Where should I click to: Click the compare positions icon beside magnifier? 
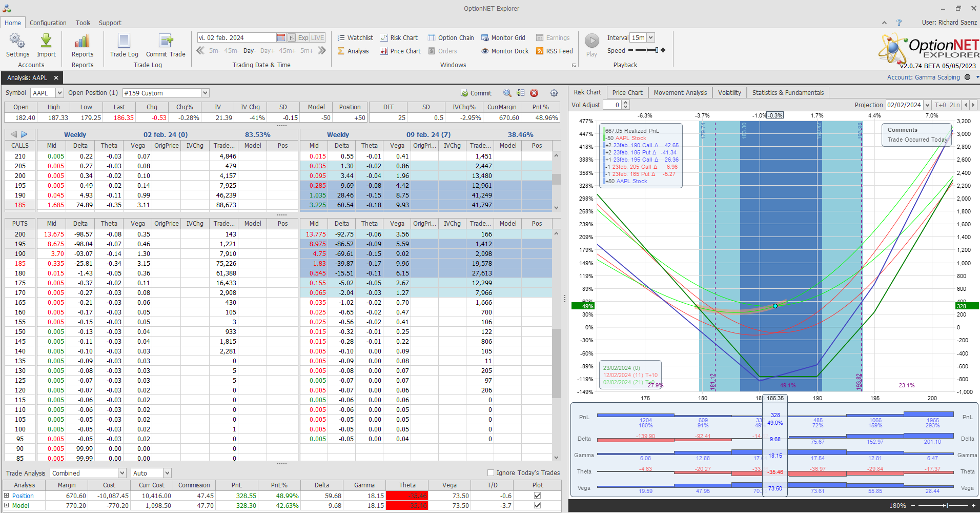coord(521,93)
